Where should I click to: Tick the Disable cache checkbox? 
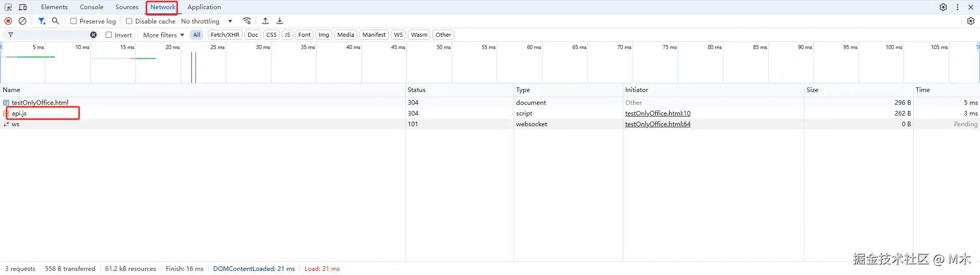click(x=129, y=21)
